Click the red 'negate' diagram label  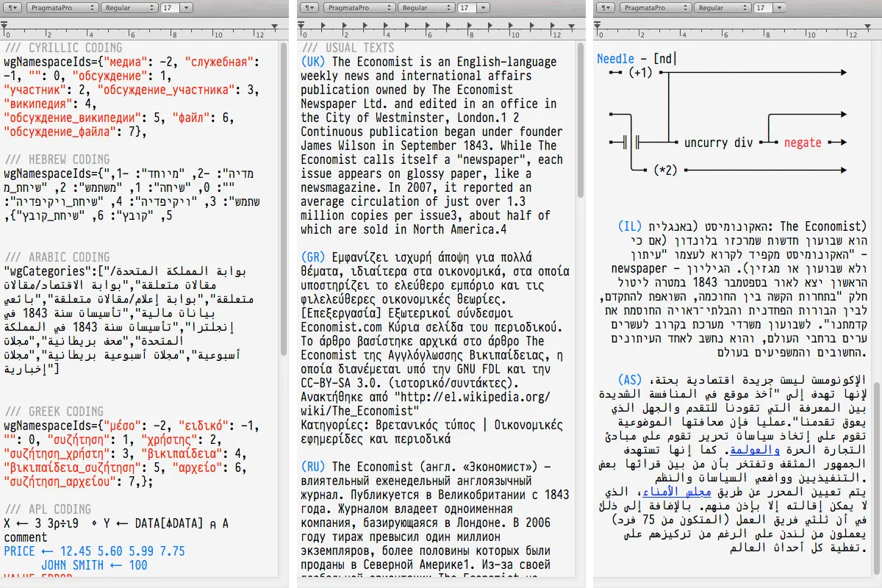click(x=803, y=143)
